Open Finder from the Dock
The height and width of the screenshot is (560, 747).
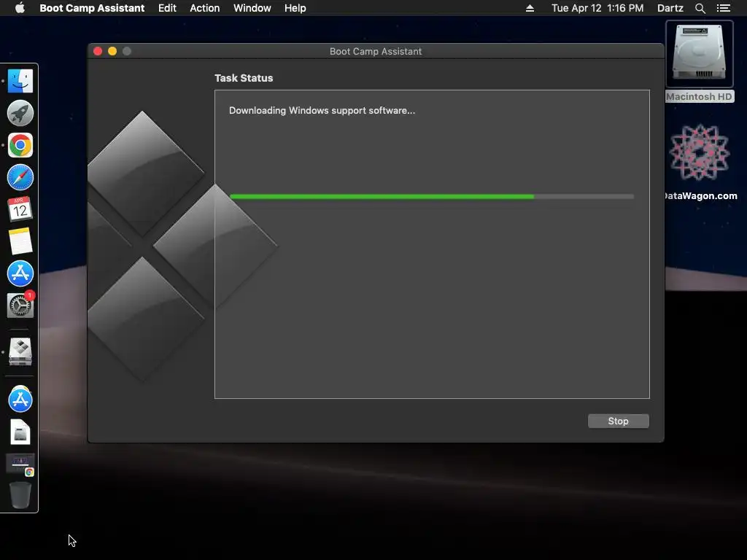tap(20, 81)
